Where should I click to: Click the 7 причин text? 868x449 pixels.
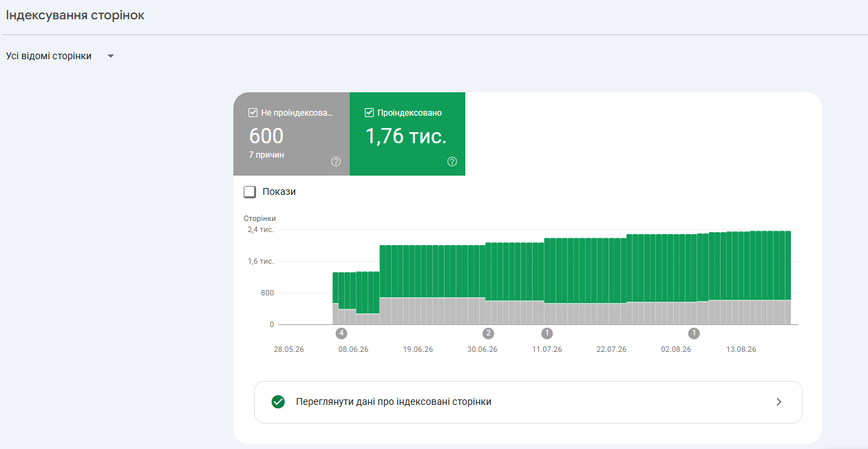click(266, 155)
